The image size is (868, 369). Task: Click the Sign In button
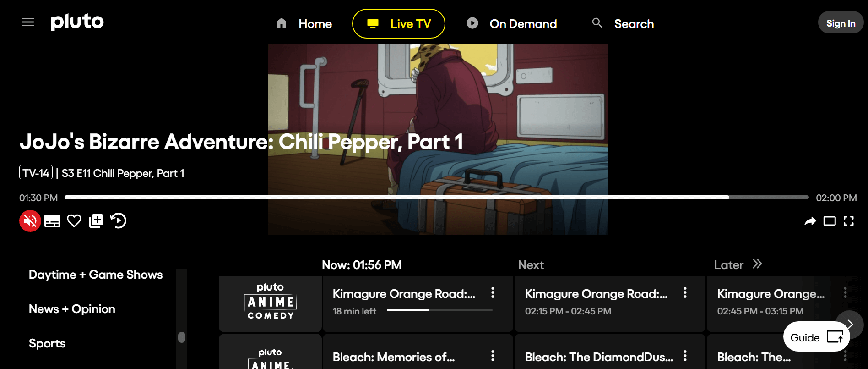pyautogui.click(x=841, y=22)
